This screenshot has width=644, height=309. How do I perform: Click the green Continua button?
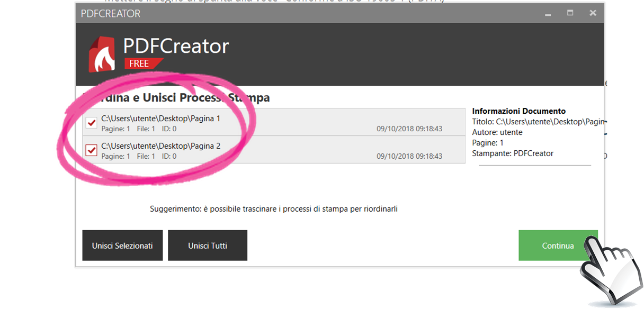click(x=558, y=246)
